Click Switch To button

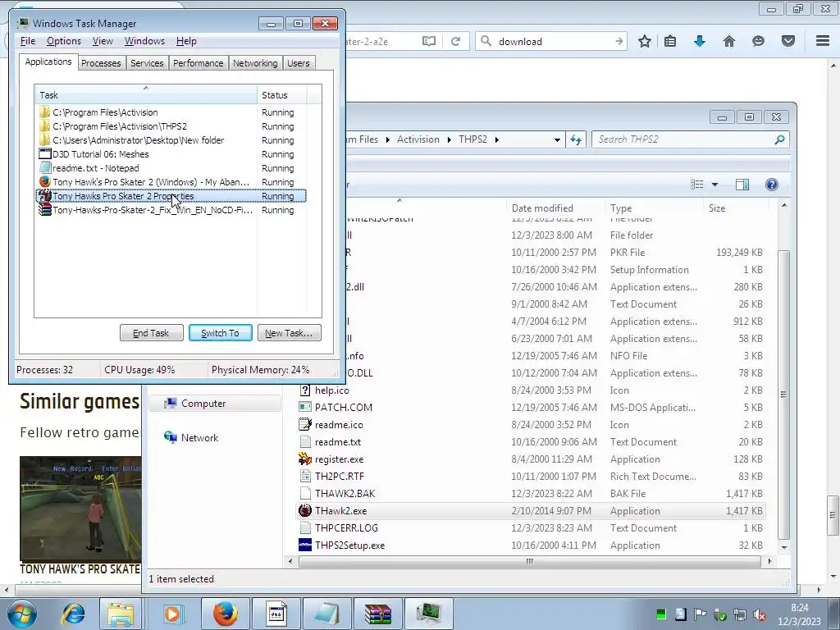coord(220,333)
